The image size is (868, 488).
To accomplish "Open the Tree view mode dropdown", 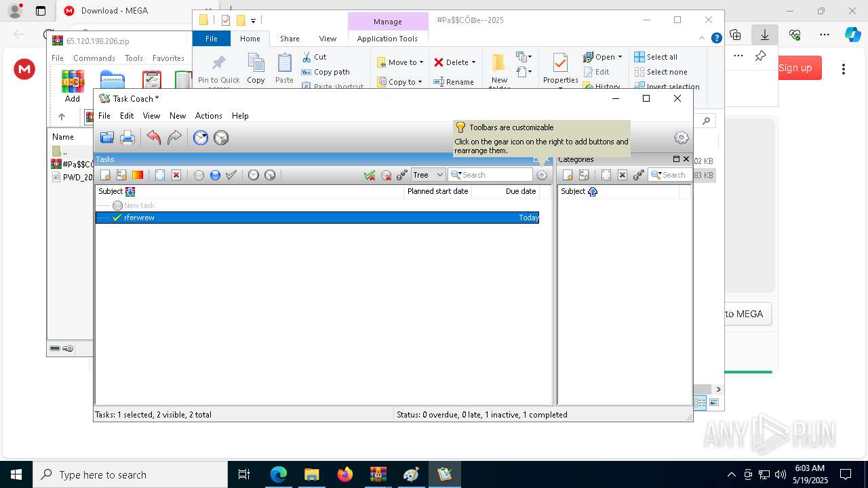I will click(x=428, y=175).
